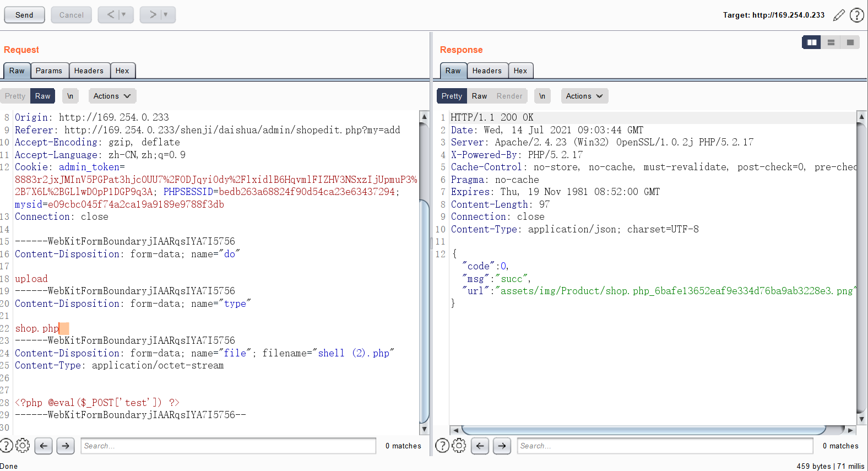
Task: Go back to previous request in history
Action: (110, 15)
